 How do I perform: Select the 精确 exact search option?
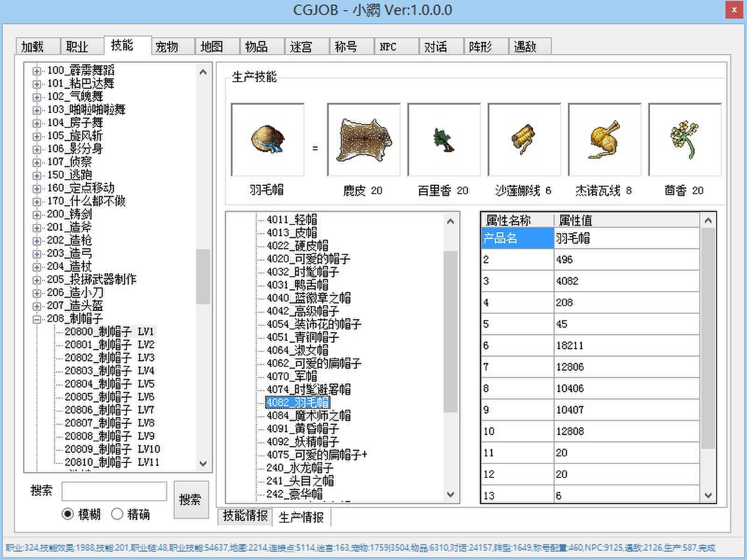[117, 514]
